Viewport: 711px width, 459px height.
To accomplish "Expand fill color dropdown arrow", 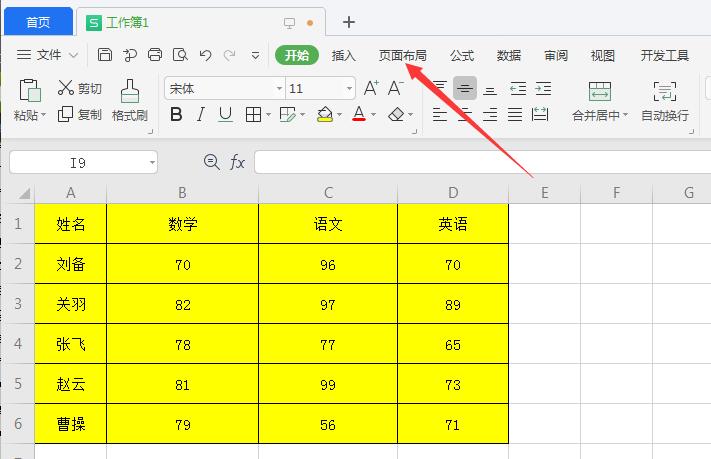I will click(339, 115).
